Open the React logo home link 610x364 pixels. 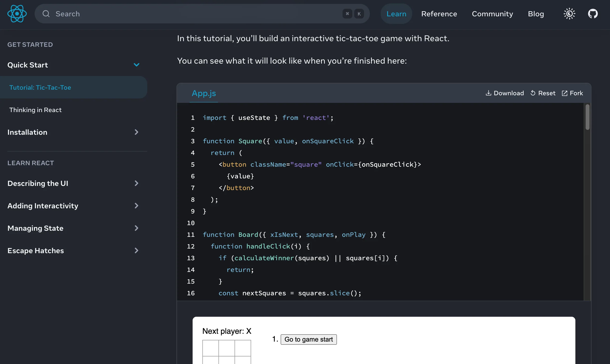pyautogui.click(x=17, y=14)
